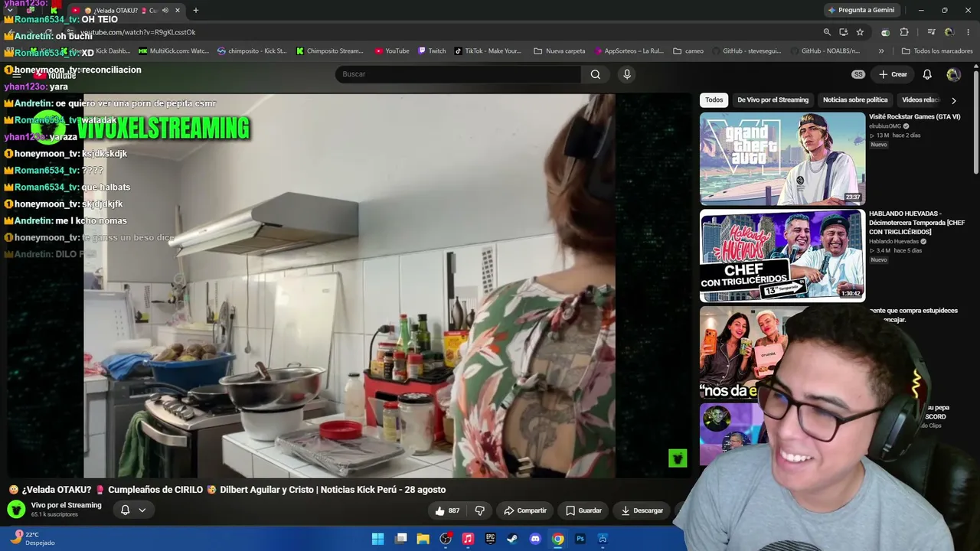Click the Compartir share button

[525, 510]
